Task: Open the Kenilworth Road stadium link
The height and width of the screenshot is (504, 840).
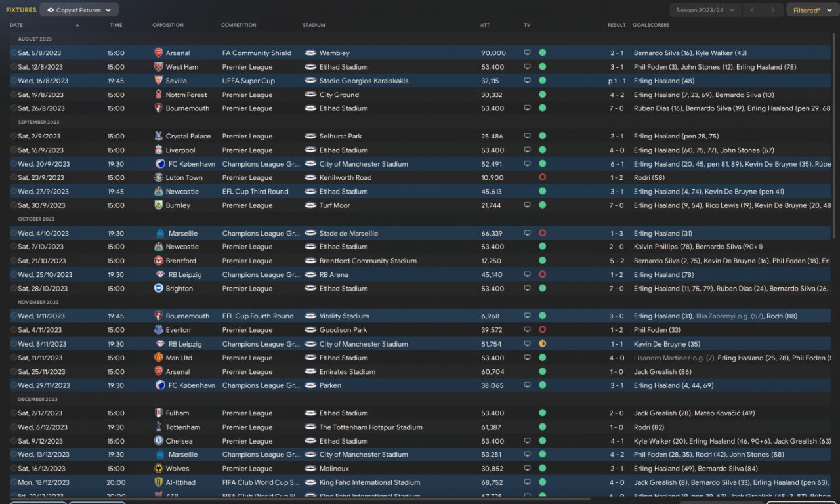Action: pyautogui.click(x=345, y=178)
